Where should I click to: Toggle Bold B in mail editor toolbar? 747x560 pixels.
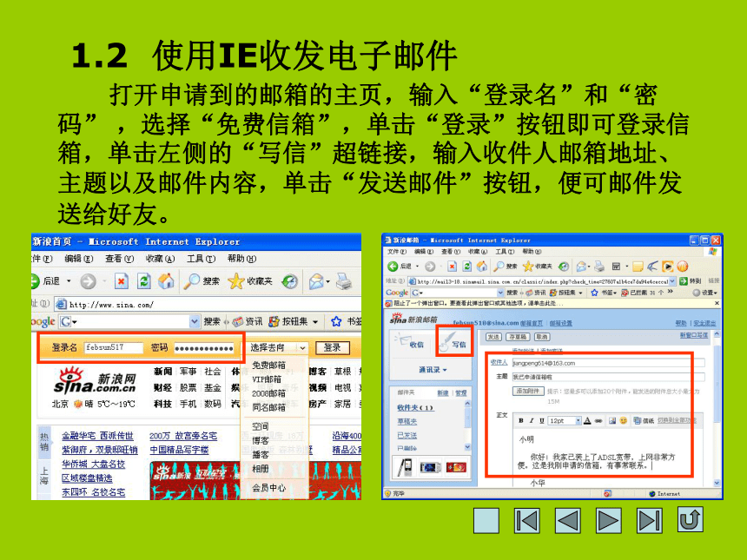pyautogui.click(x=521, y=420)
